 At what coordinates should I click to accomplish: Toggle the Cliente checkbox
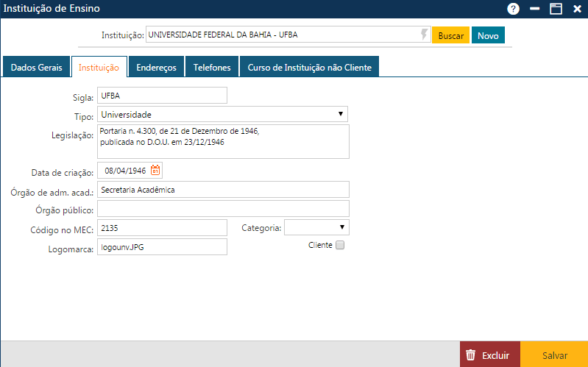(340, 245)
